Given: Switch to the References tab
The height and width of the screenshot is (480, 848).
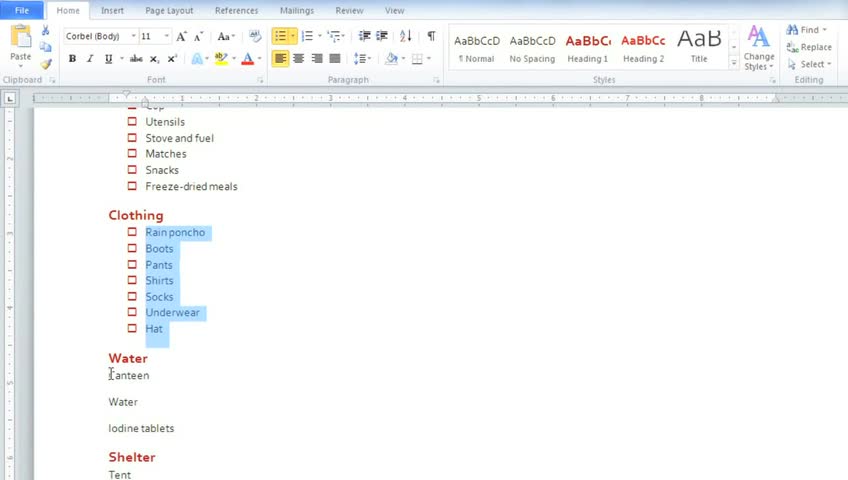Looking at the screenshot, I should [x=236, y=10].
